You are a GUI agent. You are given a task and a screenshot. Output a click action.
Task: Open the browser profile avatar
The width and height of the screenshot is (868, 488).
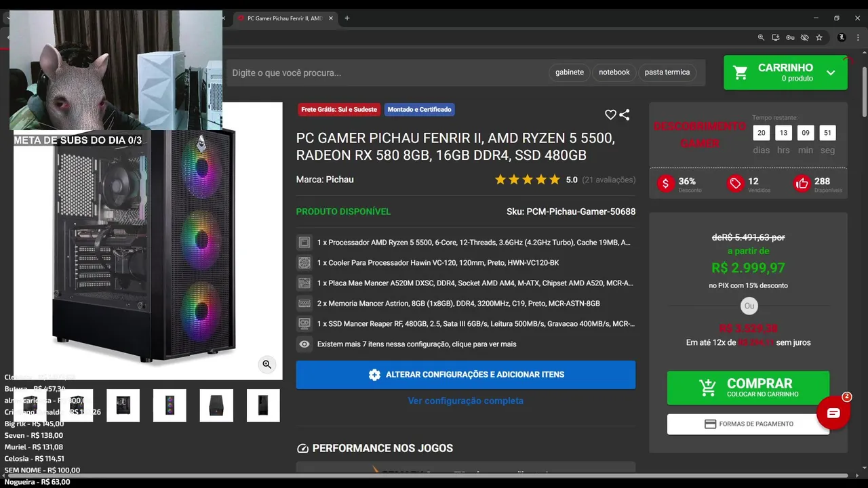click(x=842, y=37)
